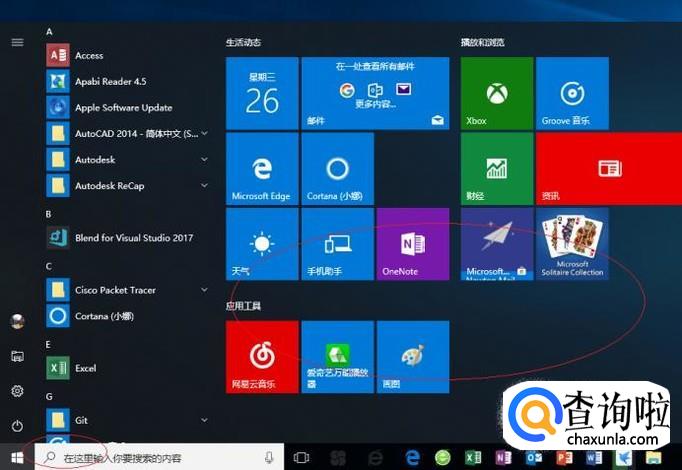Launch the 网易云音乐 tile

[x=262, y=357]
